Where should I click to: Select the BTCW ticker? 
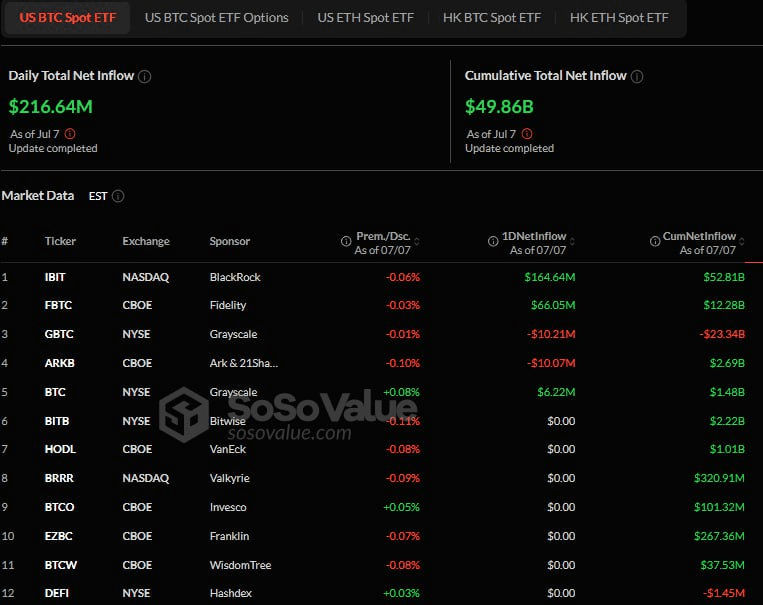[60, 565]
